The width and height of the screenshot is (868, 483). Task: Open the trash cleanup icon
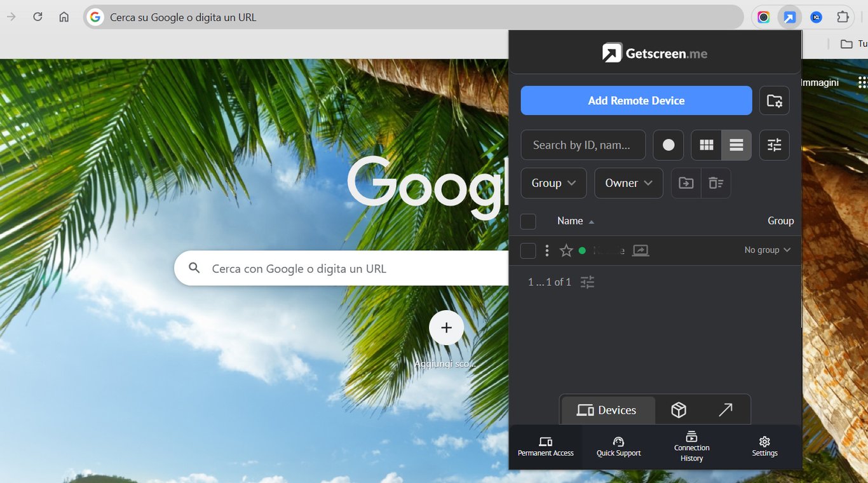tap(715, 183)
